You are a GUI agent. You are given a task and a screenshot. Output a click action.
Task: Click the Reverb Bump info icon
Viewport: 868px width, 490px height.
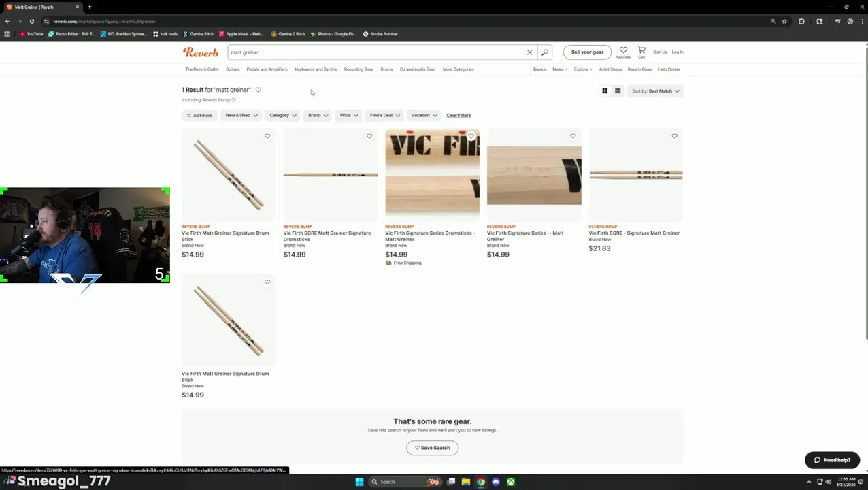(233, 100)
